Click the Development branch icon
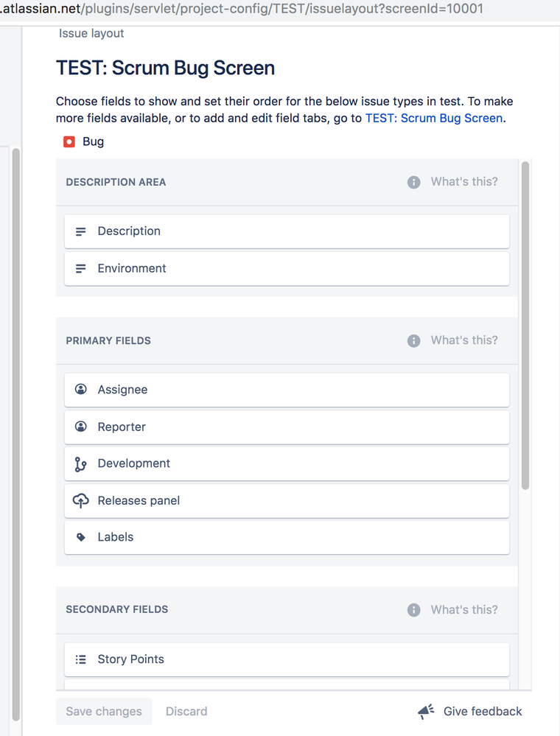The width and height of the screenshot is (560, 736). [80, 463]
